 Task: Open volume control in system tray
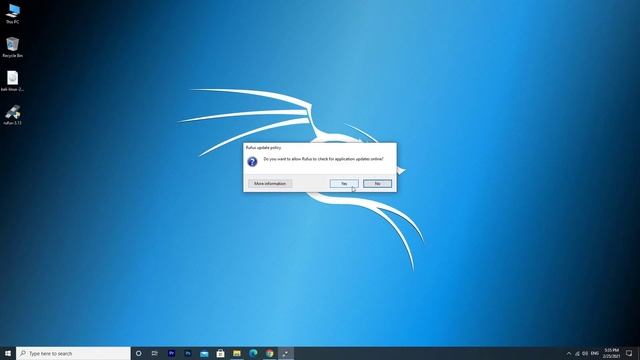point(585,353)
